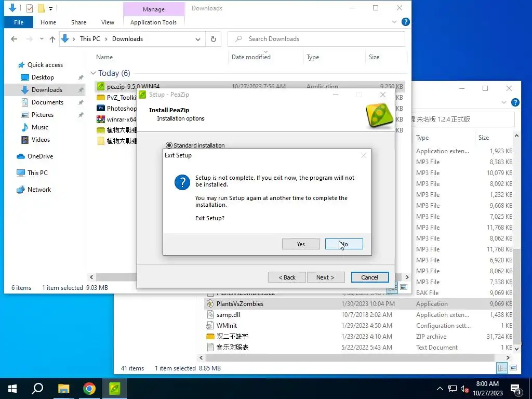Screen dimensions: 532x399
Task: Select the Photoshop file icon
Action: (100, 109)
